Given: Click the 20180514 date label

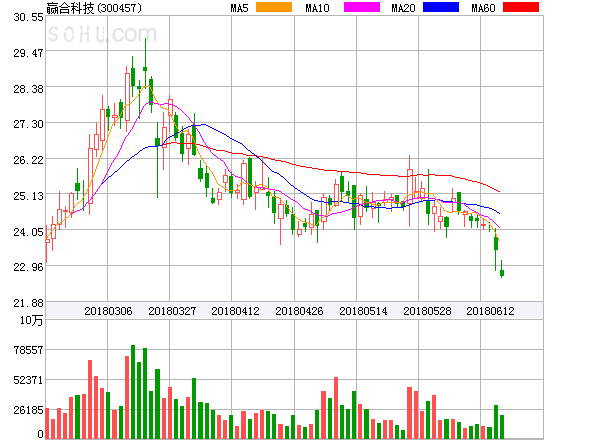Looking at the screenshot, I should (363, 311).
